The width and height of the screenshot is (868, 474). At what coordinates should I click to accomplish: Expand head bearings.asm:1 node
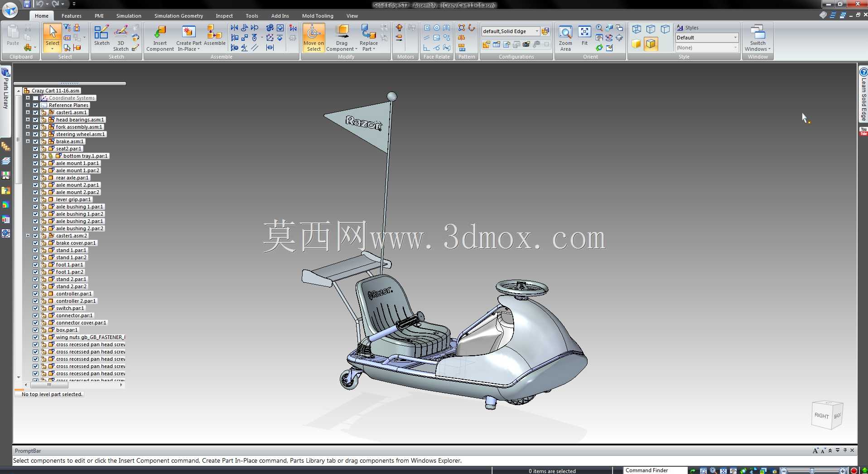[x=28, y=120]
